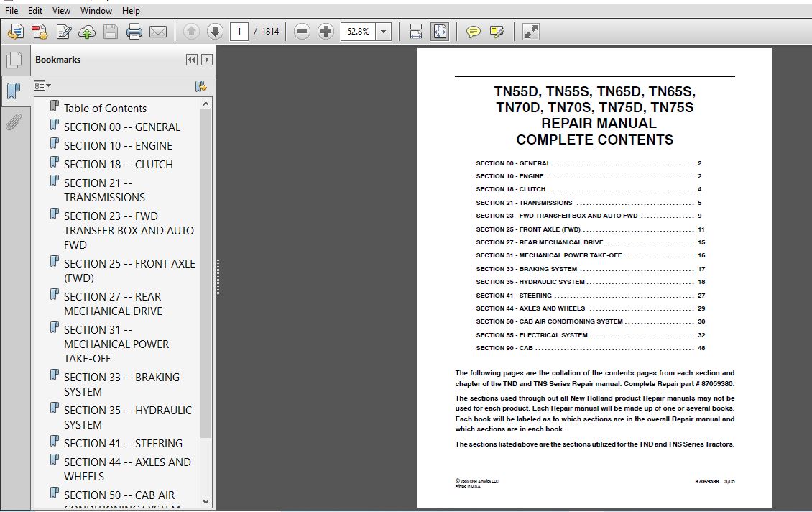The height and width of the screenshot is (512, 812).
Task: Zoom in with plus button
Action: [x=326, y=32]
